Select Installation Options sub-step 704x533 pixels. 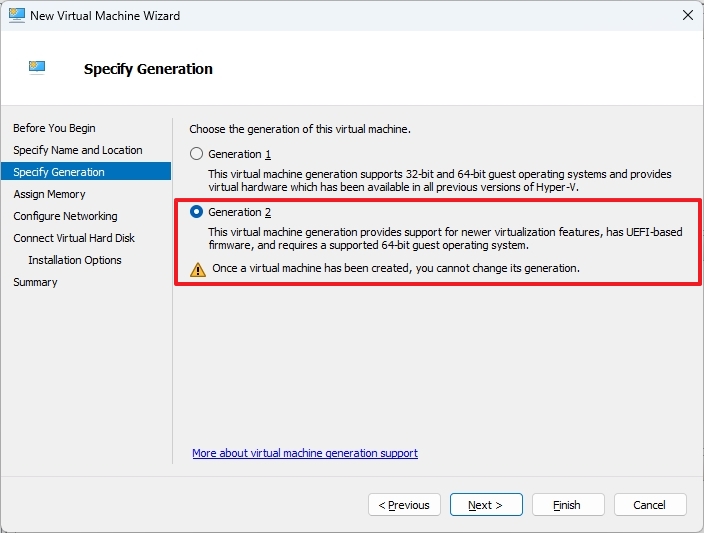(74, 260)
